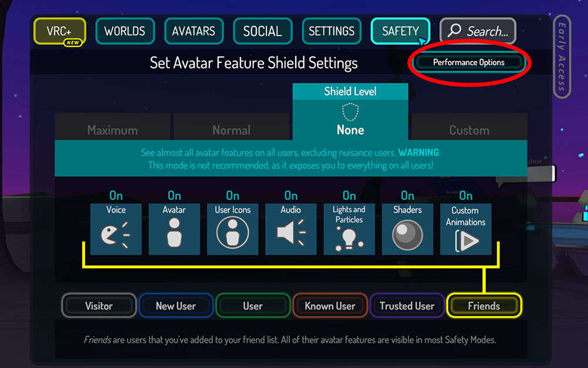
Task: Click the Audio speaker icon tile
Action: tap(290, 229)
